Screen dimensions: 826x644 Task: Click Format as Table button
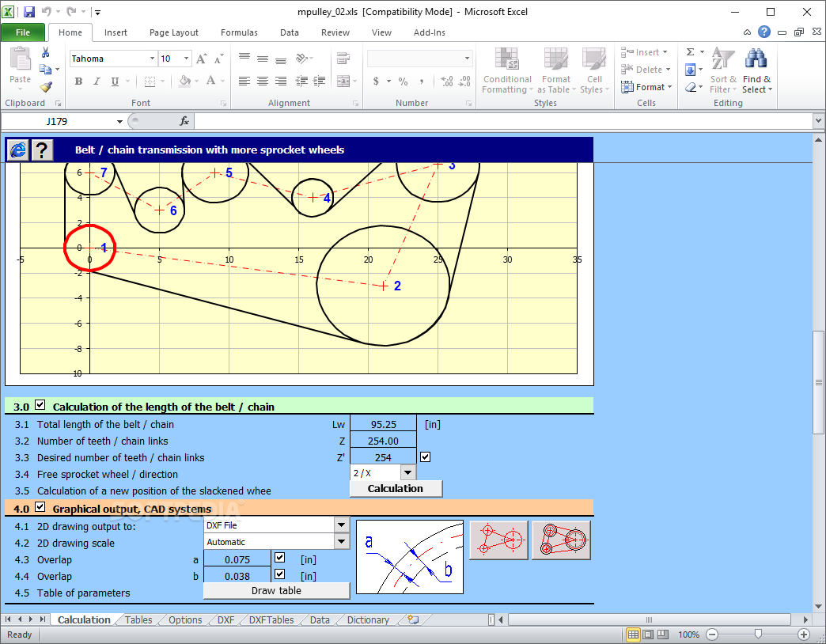point(555,70)
